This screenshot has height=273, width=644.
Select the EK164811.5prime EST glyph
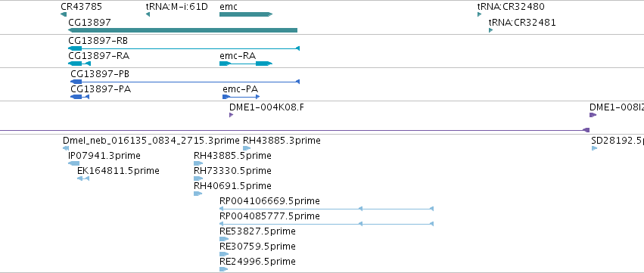click(x=83, y=178)
